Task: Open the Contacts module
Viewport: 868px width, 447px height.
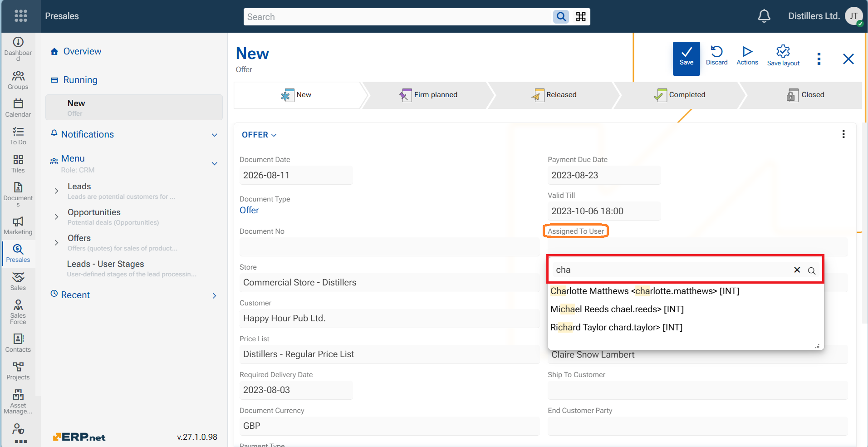Action: click(x=18, y=343)
